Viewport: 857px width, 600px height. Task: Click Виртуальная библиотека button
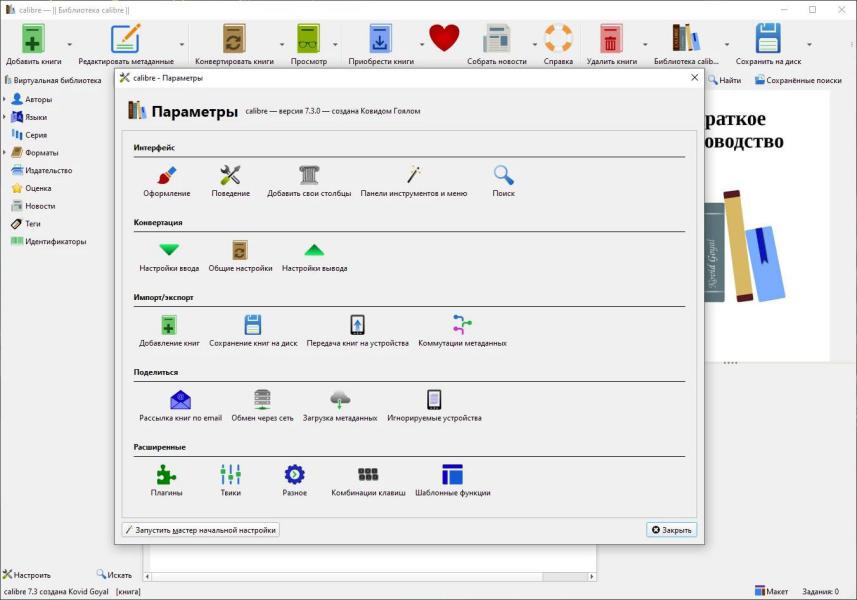click(53, 80)
